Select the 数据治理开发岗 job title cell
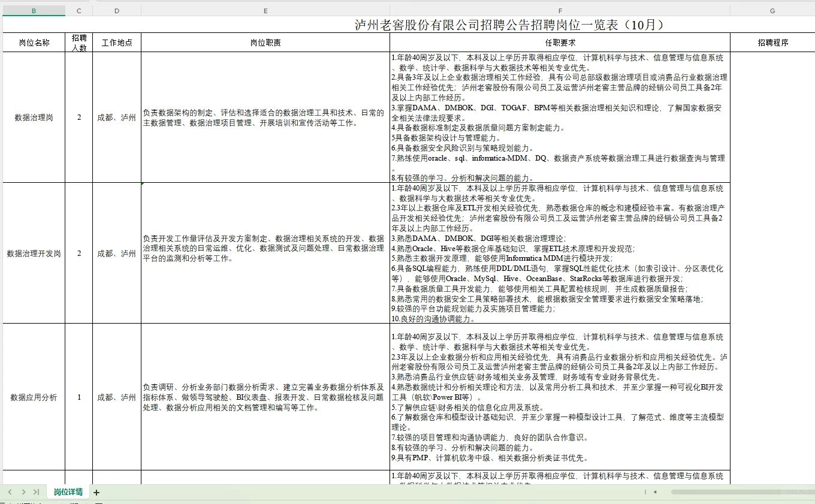Image resolution: width=815 pixels, height=504 pixels. 34,253
